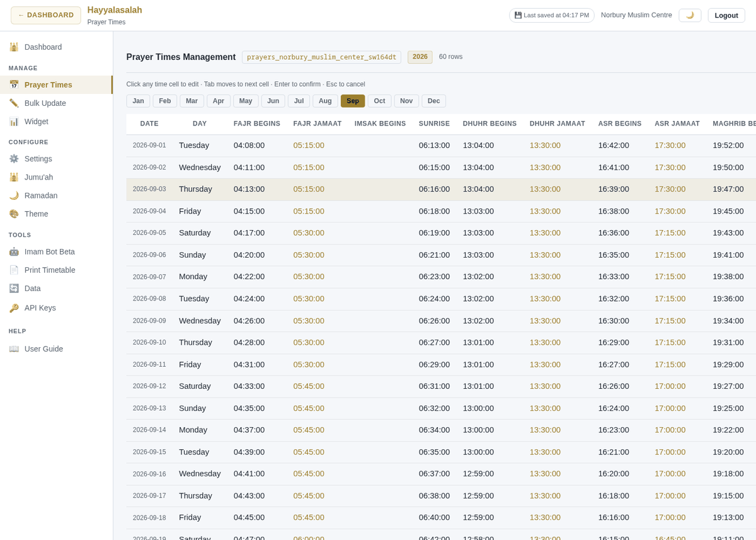Select the Apr month tab
The width and height of the screenshot is (756, 540).
pyautogui.click(x=219, y=101)
